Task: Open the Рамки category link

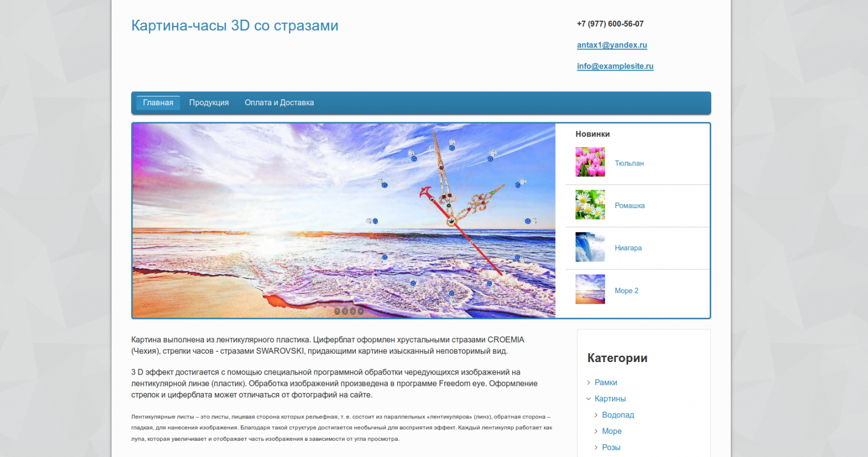Action: click(x=606, y=383)
